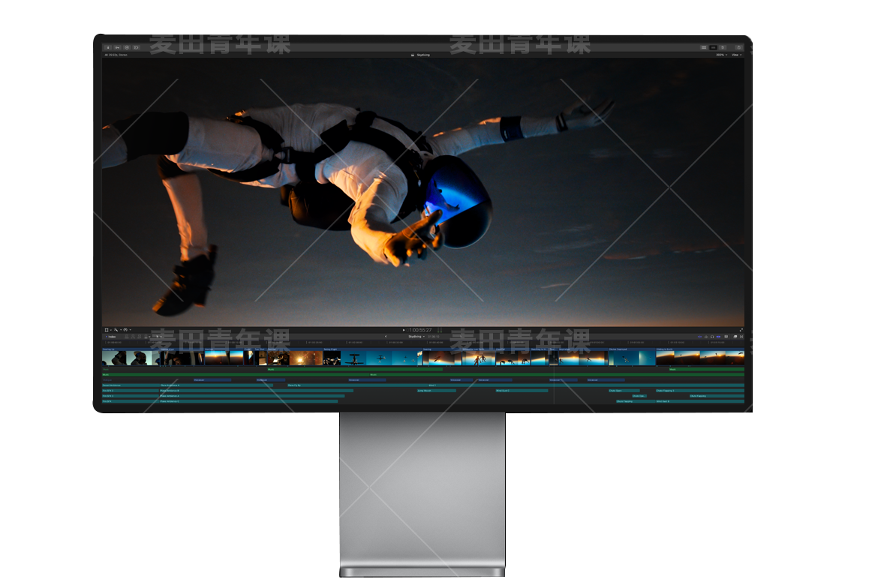
Task: Click the 4K 29.97p, Stereo format text
Action: [x=116, y=55]
